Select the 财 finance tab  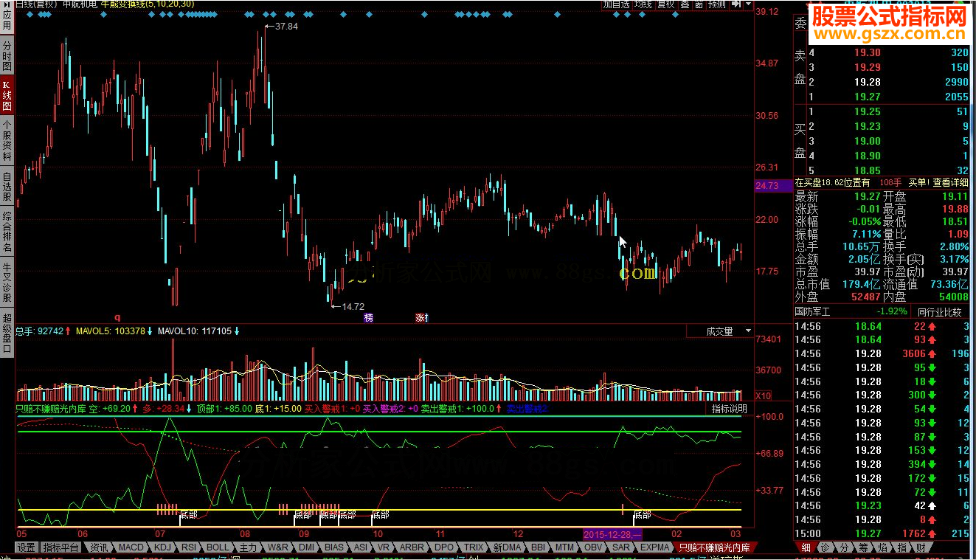921,547
